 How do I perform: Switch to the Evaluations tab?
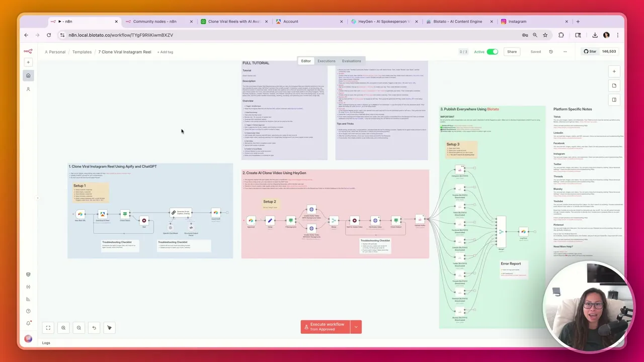coord(351,61)
